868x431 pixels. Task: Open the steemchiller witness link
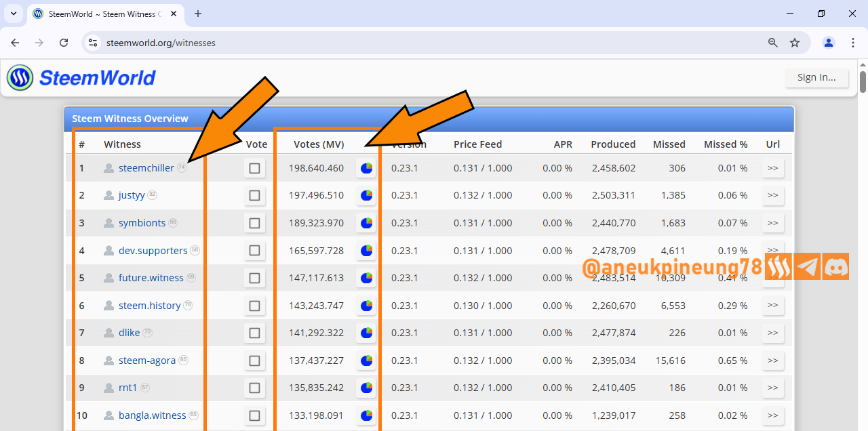tap(146, 168)
